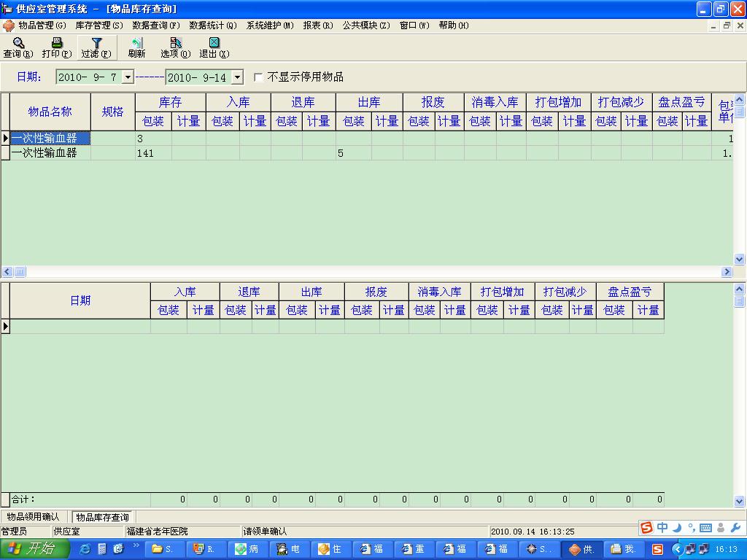Switch to 物品领用确认 tab
The height and width of the screenshot is (560, 747).
click(x=33, y=517)
